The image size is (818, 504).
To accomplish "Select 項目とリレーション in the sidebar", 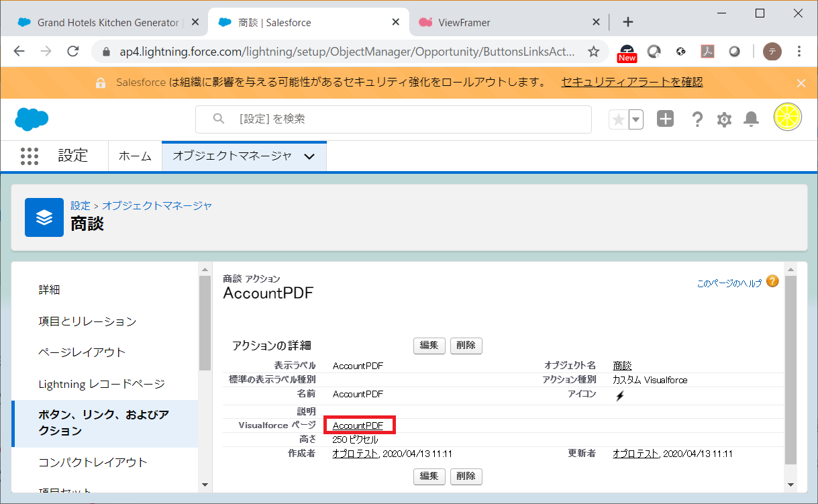I will [87, 321].
